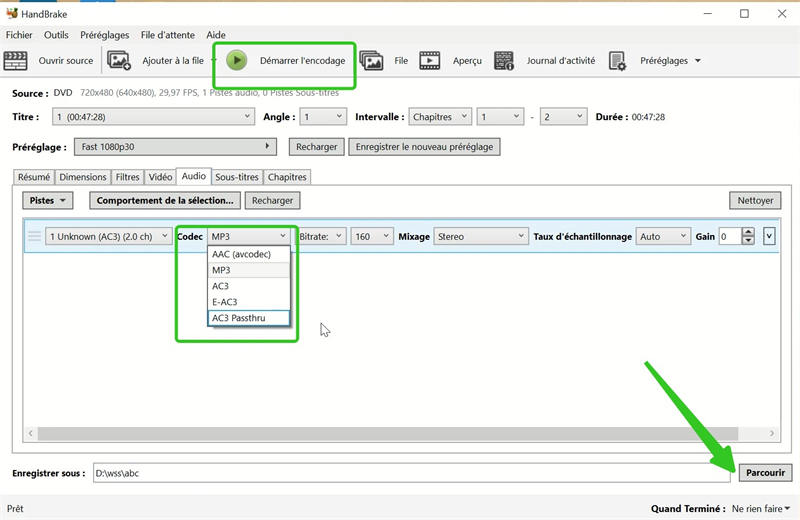800x520 pixels.
Task: Open the Taux d'échantillonnage Auto dropdown
Action: click(663, 236)
